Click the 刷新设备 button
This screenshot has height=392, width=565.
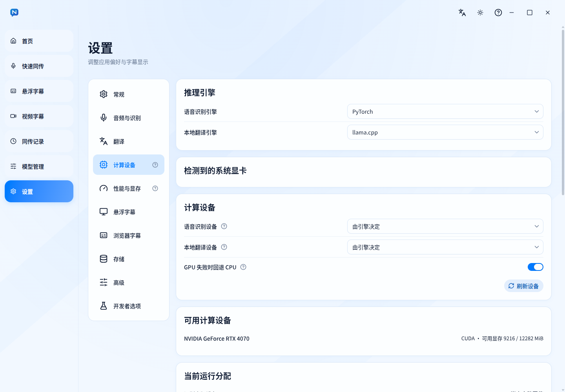(524, 286)
